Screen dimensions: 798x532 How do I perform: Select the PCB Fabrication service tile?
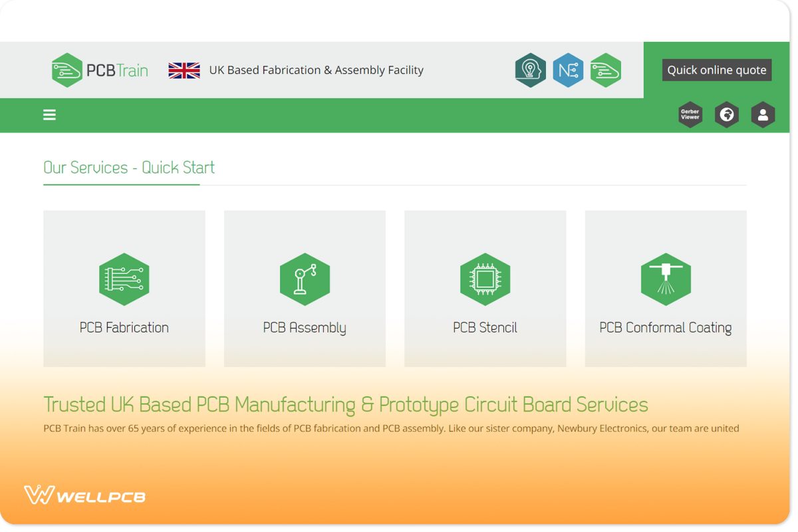[124, 288]
